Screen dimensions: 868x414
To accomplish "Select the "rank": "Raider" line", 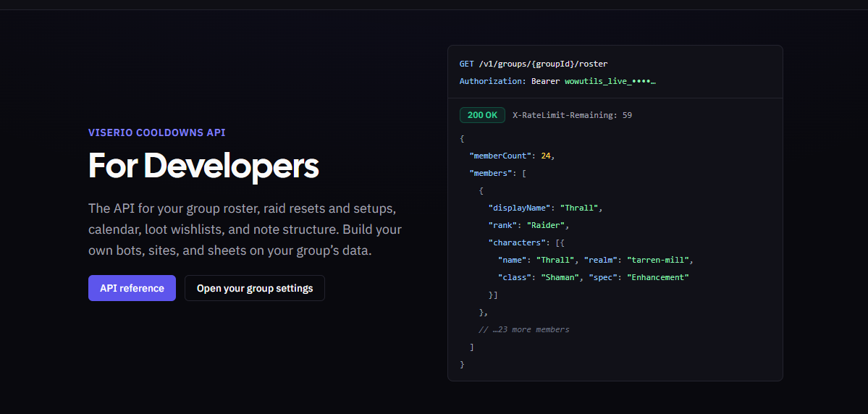I will coord(528,225).
